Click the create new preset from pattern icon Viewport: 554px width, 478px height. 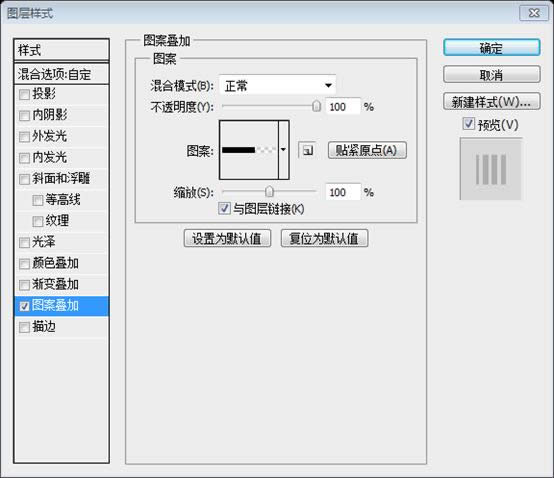coord(307,151)
